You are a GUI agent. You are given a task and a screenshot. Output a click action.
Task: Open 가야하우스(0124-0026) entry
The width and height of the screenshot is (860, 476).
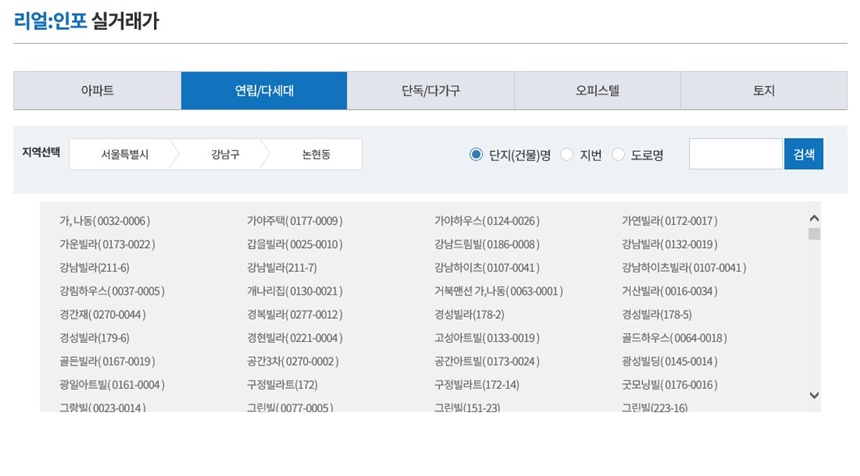pyautogui.click(x=487, y=221)
